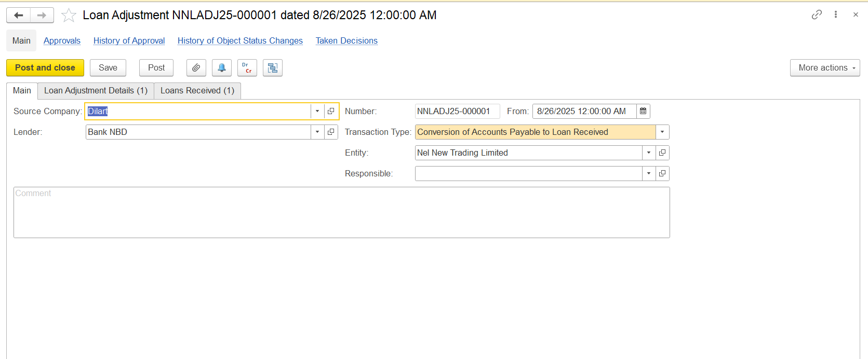Open the Transaction Type dropdown
The height and width of the screenshot is (359, 868).
click(x=662, y=132)
